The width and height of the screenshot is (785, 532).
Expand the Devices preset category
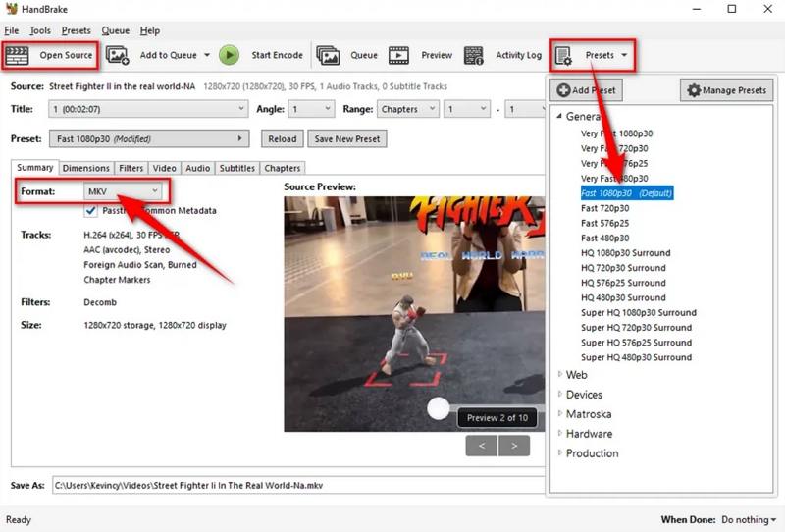click(x=560, y=395)
